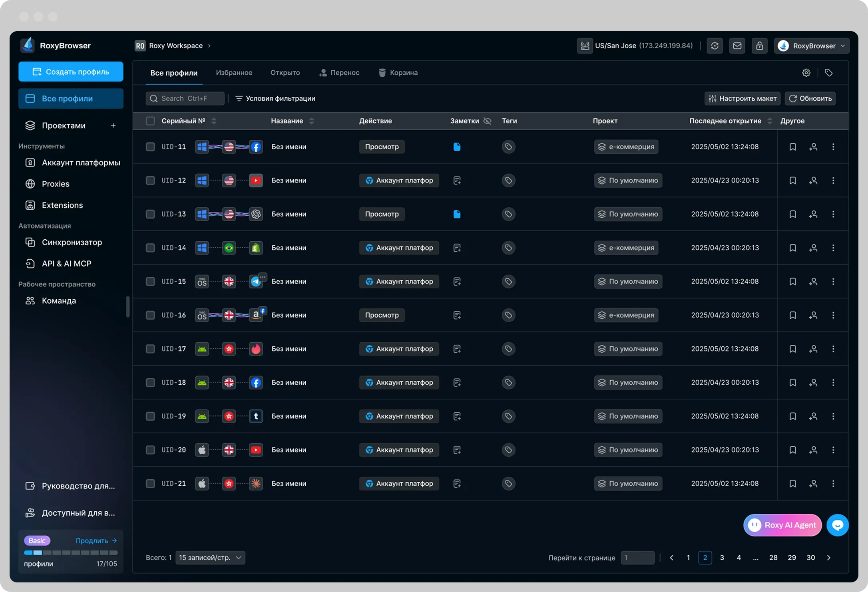Open the blue chat support bubble
Viewport: 868px width, 592px height.
837,525
